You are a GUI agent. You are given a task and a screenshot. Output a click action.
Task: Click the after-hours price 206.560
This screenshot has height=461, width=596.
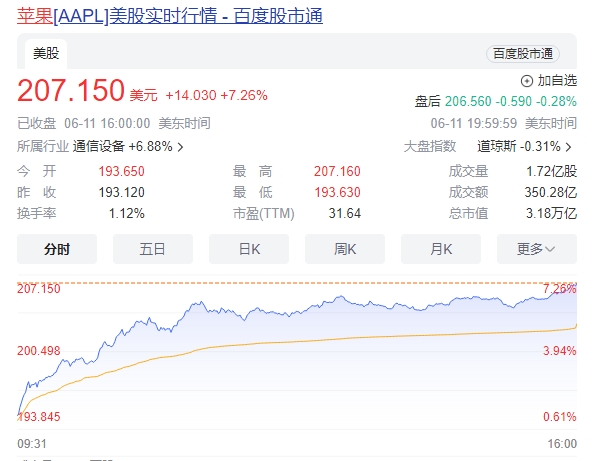point(468,101)
